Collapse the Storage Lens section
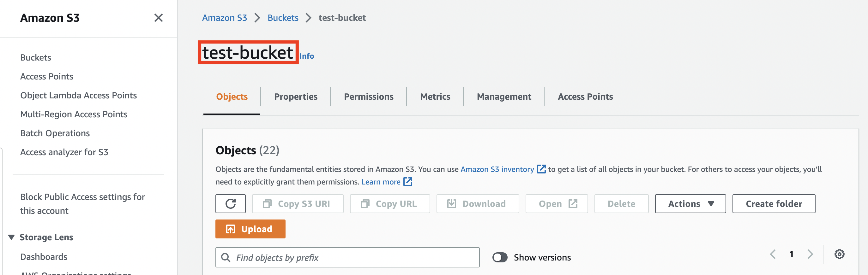The image size is (868, 275). click(x=11, y=237)
